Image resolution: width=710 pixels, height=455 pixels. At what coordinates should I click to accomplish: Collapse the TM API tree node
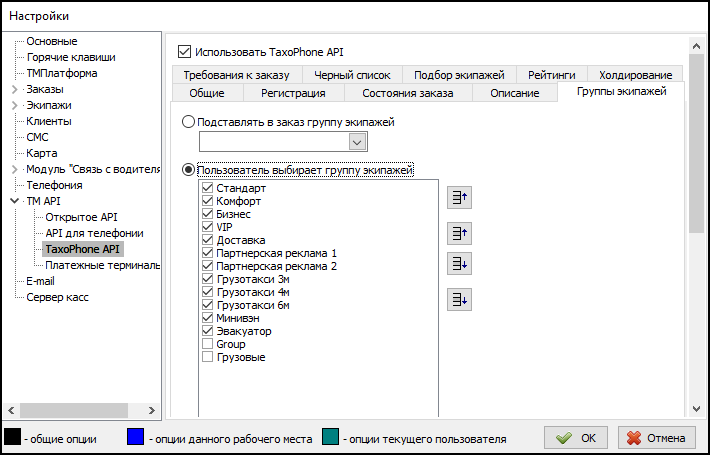[x=14, y=201]
